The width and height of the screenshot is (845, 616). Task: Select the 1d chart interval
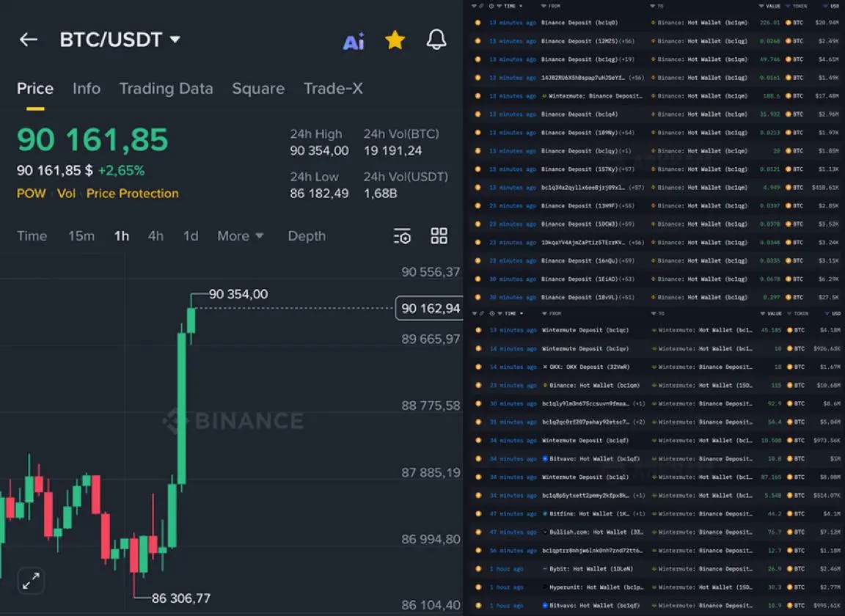[191, 236]
